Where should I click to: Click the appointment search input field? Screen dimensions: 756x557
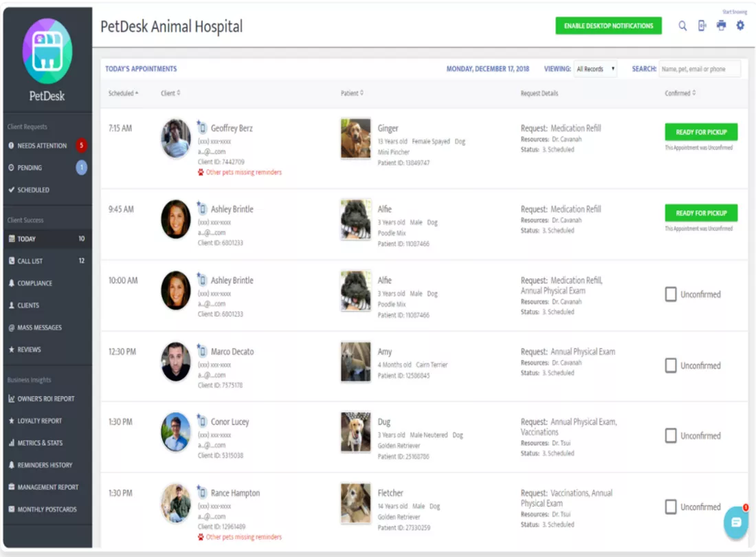click(699, 69)
